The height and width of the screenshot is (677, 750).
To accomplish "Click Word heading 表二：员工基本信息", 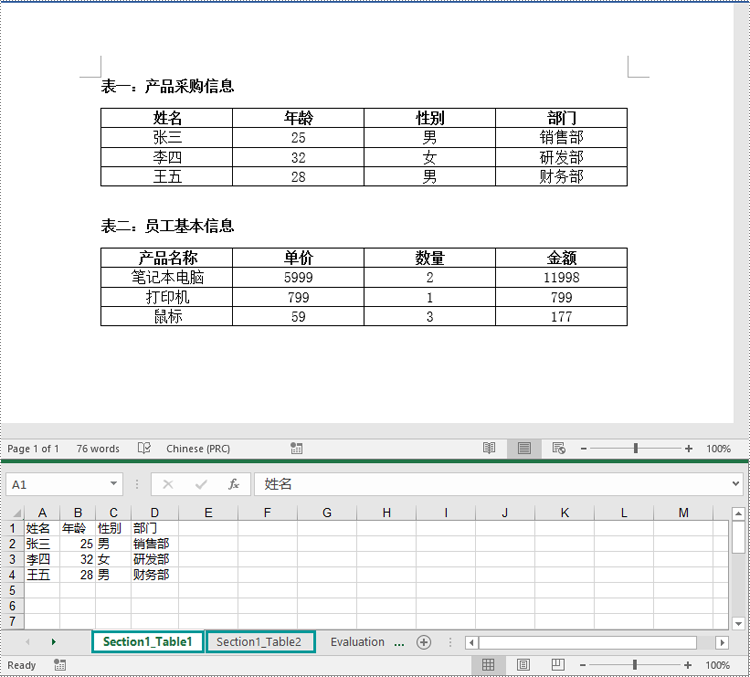I will click(167, 226).
